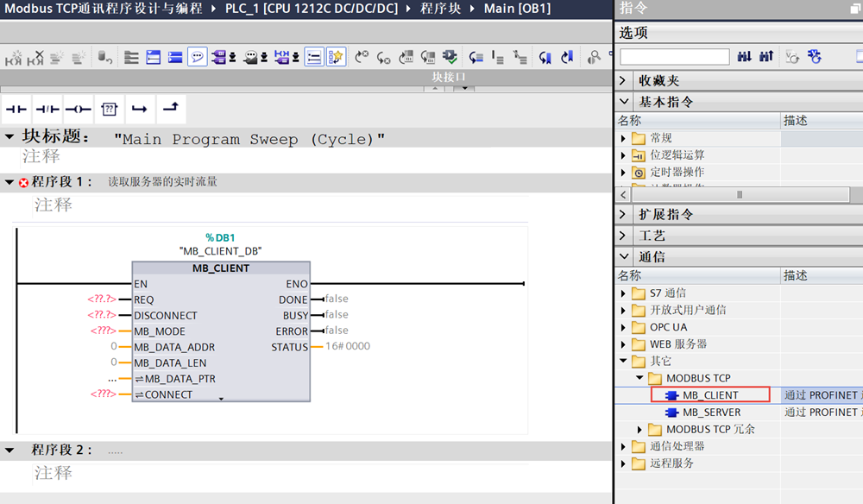Collapse the 程序段 1 network

click(x=9, y=182)
